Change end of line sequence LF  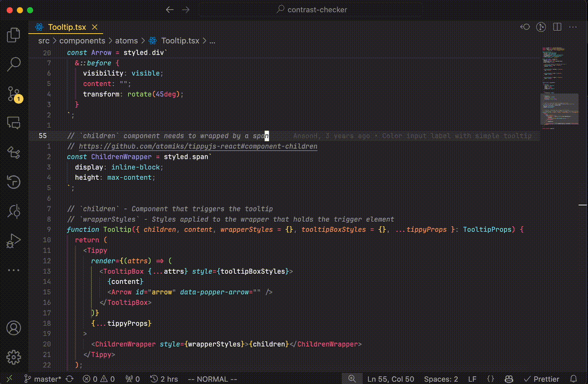tap(472, 379)
